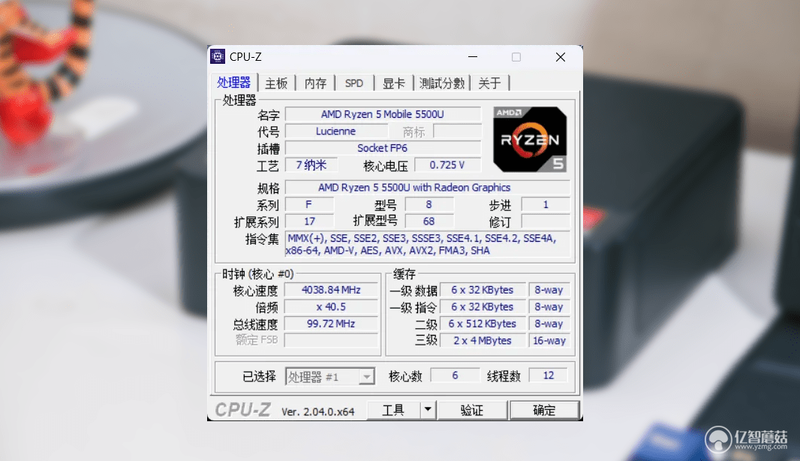Viewport: 800px width, 461px height.
Task: Go to the 关于 tab
Action: coord(489,83)
